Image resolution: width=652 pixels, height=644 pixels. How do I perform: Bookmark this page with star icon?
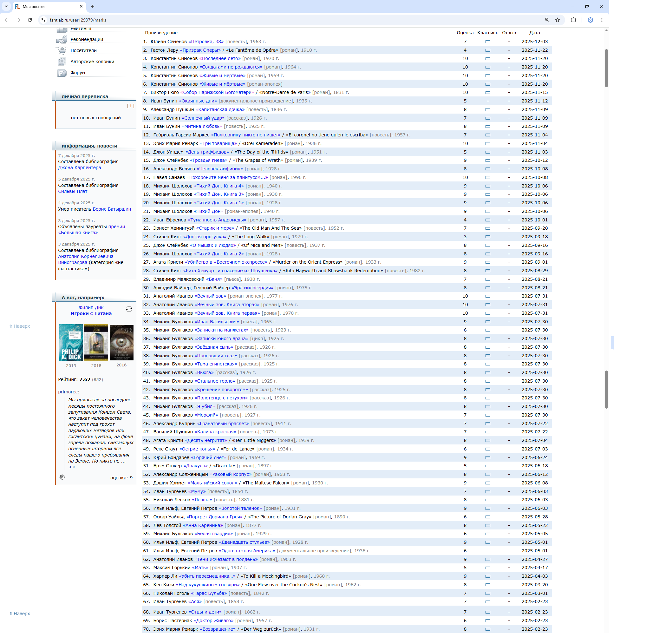pyautogui.click(x=557, y=20)
